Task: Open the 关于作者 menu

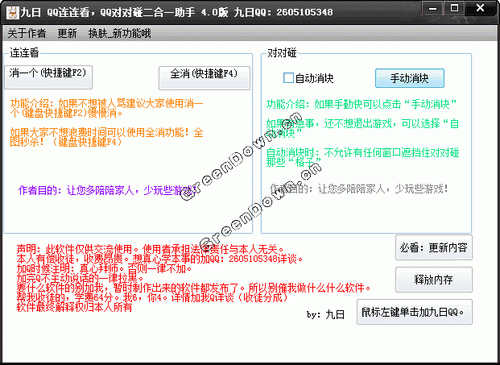Action: (27, 33)
